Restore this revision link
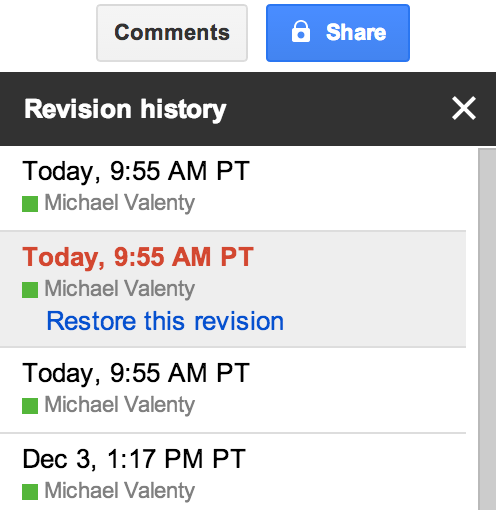This screenshot has width=496, height=510. pyautogui.click(x=165, y=321)
